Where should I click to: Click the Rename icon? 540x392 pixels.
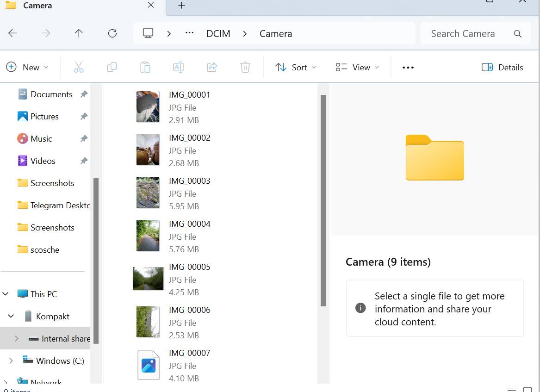179,67
